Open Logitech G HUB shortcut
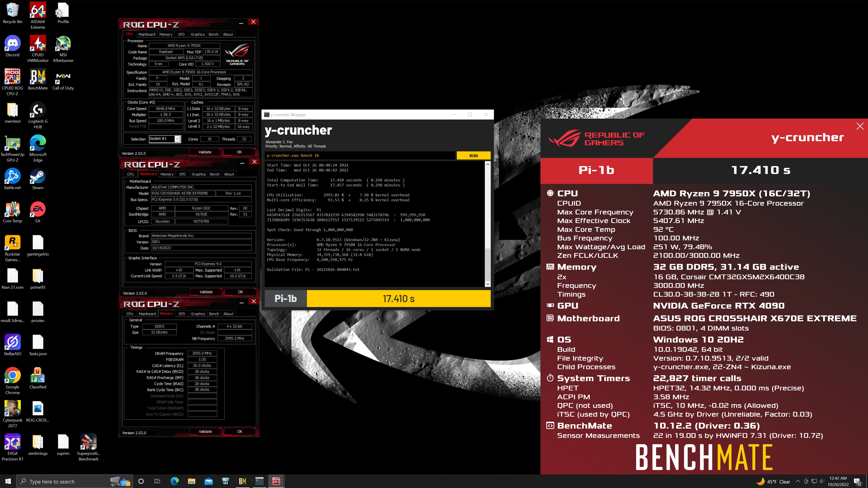 pos(38,115)
